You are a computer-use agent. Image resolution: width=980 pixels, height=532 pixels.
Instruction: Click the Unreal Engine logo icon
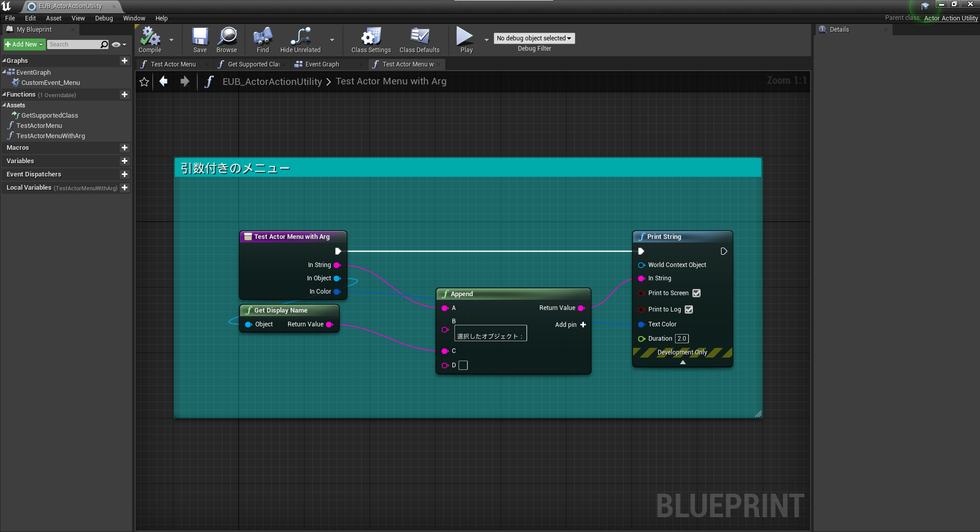(x=7, y=6)
